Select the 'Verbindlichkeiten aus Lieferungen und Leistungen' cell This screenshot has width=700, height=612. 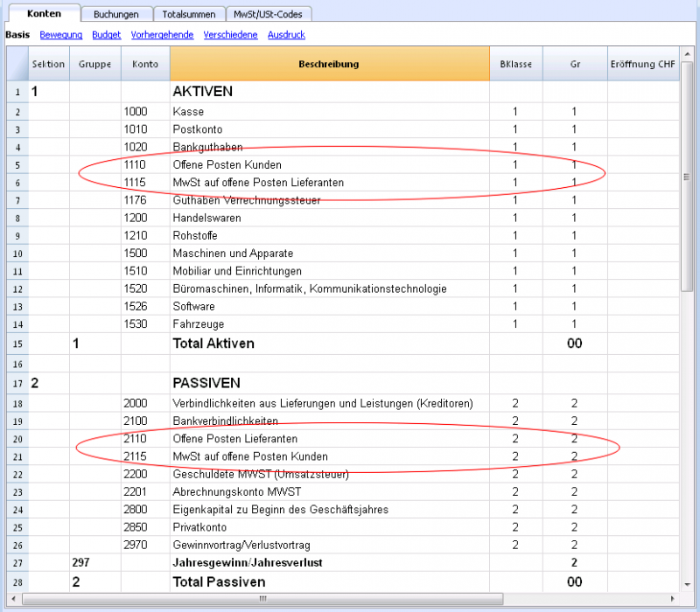point(330,403)
